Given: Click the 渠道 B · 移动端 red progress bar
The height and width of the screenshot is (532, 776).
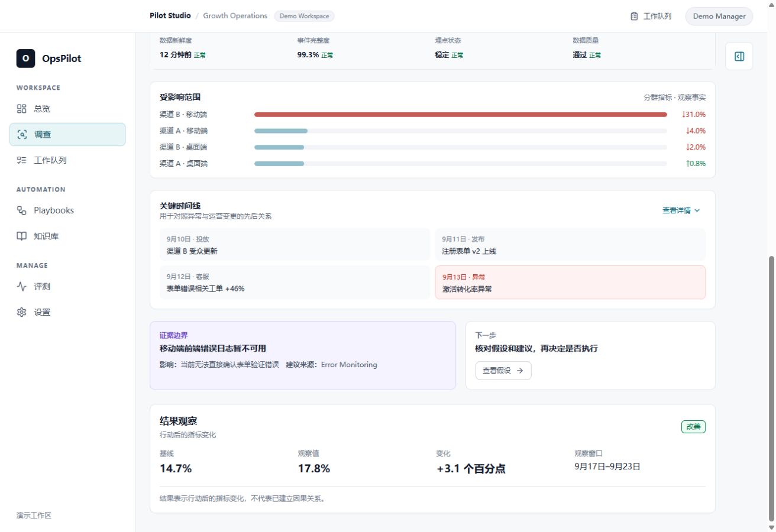Looking at the screenshot, I should coord(461,115).
